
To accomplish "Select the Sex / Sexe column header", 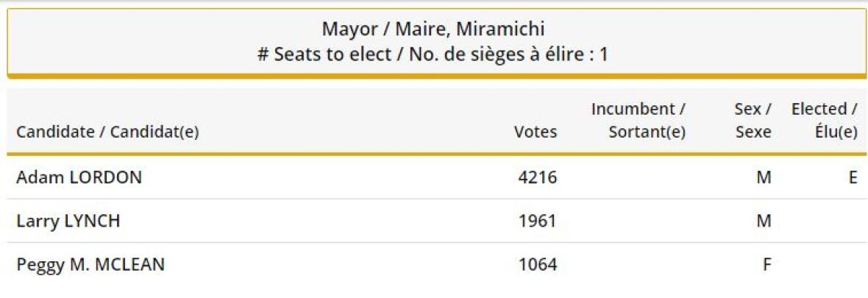I will [753, 121].
